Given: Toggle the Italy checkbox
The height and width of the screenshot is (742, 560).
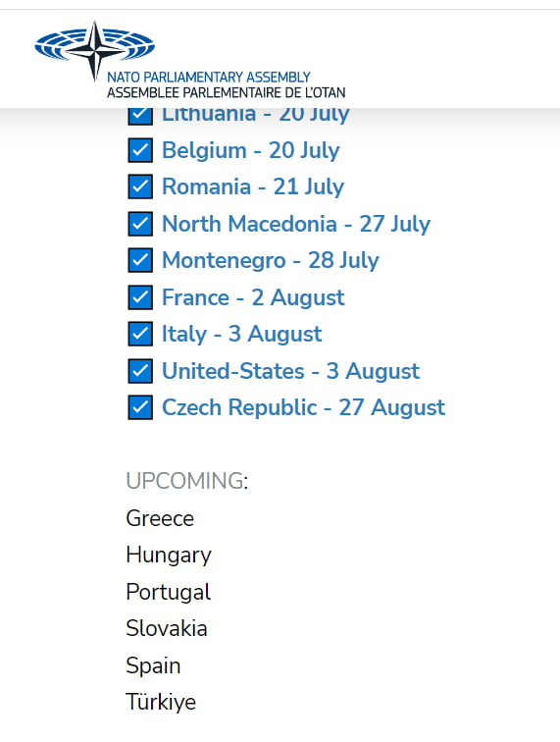Looking at the screenshot, I should coord(140,334).
